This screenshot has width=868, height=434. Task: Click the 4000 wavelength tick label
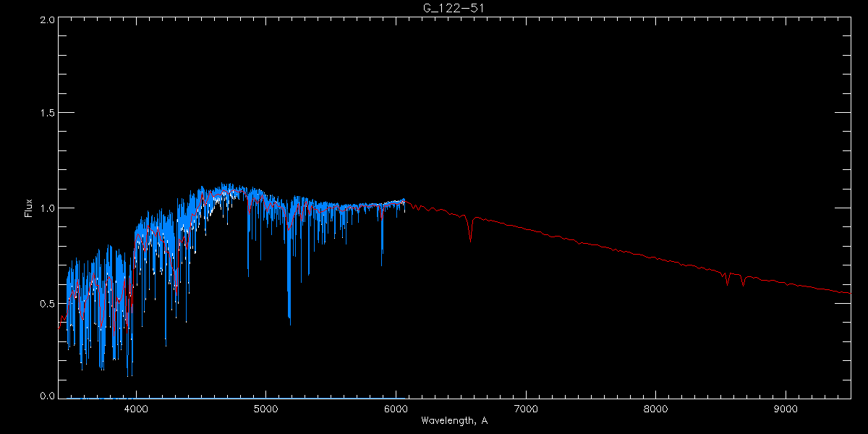pos(136,408)
